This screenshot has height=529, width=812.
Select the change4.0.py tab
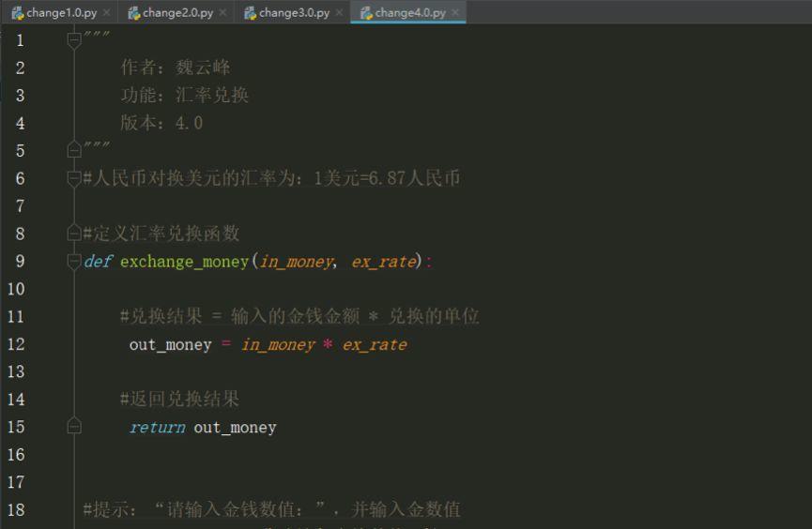tap(410, 12)
